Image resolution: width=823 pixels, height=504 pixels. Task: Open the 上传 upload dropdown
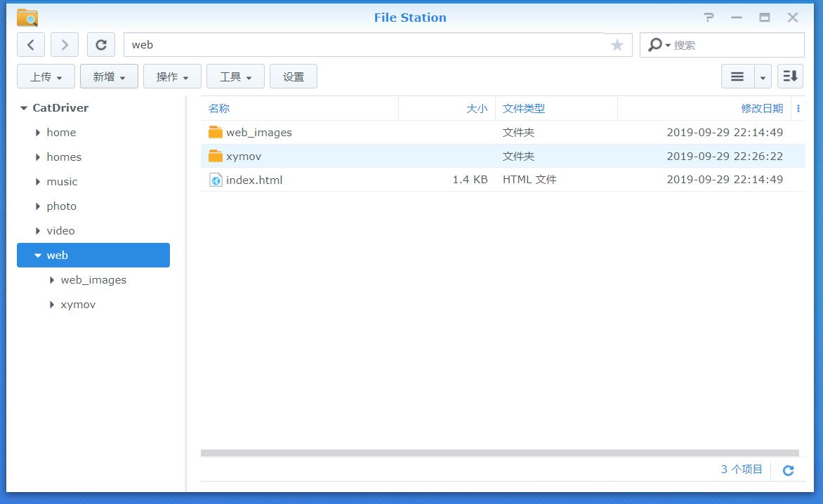(45, 76)
